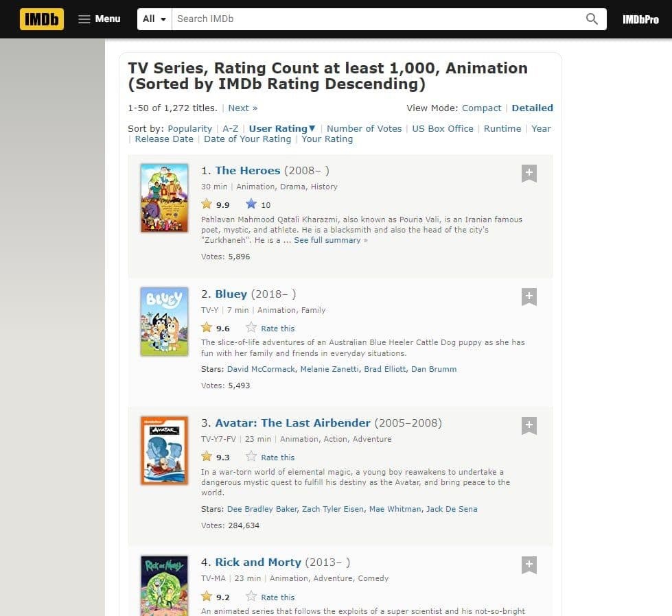The image size is (672, 616).
Task: Open Avatar: The Last Airbender title link
Action: pos(292,423)
